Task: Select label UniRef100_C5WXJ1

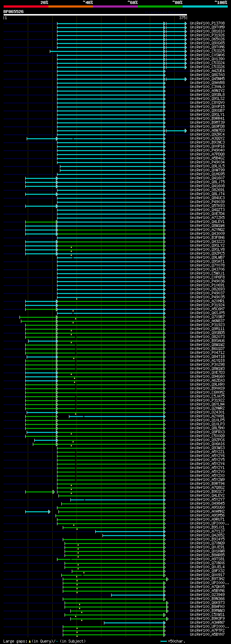Action: [207, 273]
